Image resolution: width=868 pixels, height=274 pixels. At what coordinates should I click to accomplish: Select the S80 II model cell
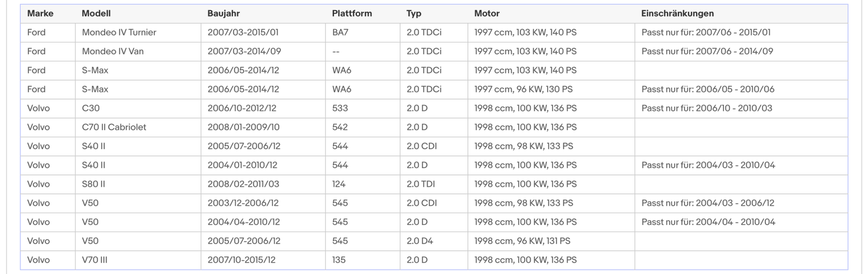pos(94,184)
